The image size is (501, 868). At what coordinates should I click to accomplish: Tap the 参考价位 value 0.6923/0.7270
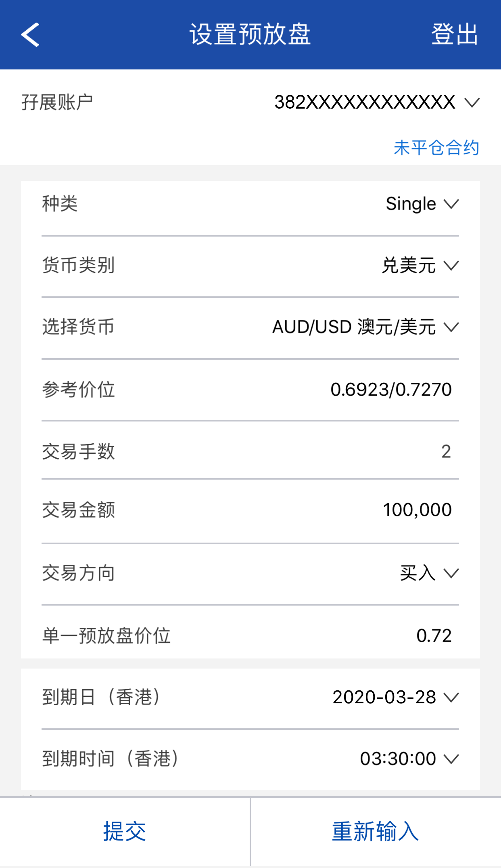coord(390,390)
